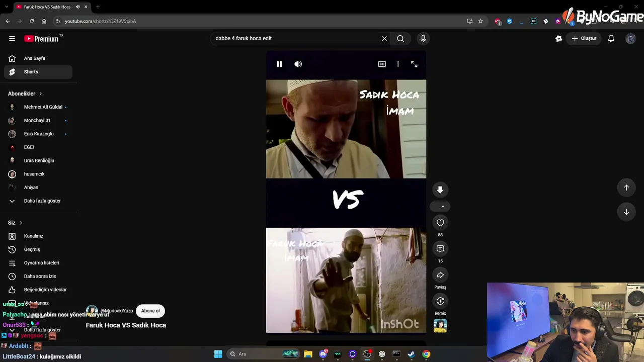Open Ana Sayfa in the sidebar
This screenshot has width=644, height=362.
click(38, 58)
